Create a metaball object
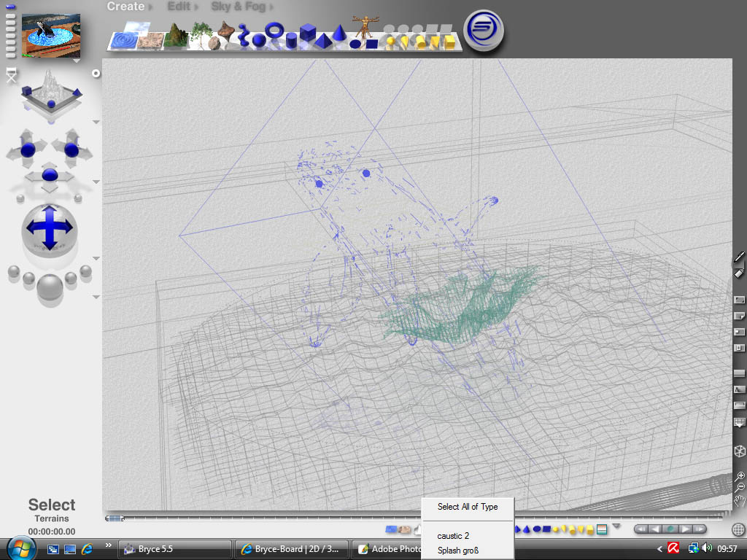This screenshot has width=747, height=560. [244, 36]
